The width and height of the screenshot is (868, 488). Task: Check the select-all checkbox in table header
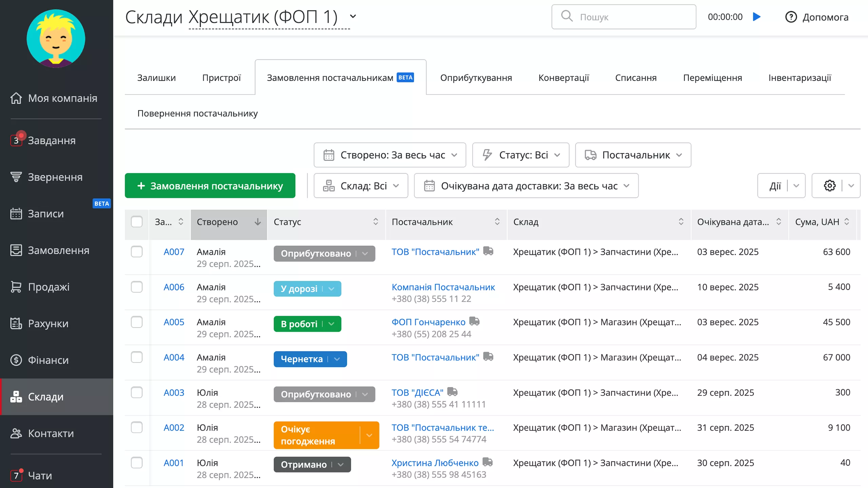pyautogui.click(x=137, y=222)
